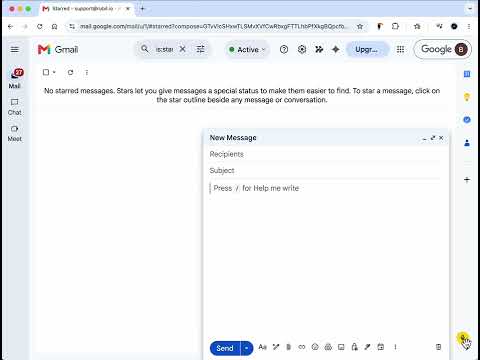
Task: Show search options filter icon
Action: pyautogui.click(x=200, y=49)
